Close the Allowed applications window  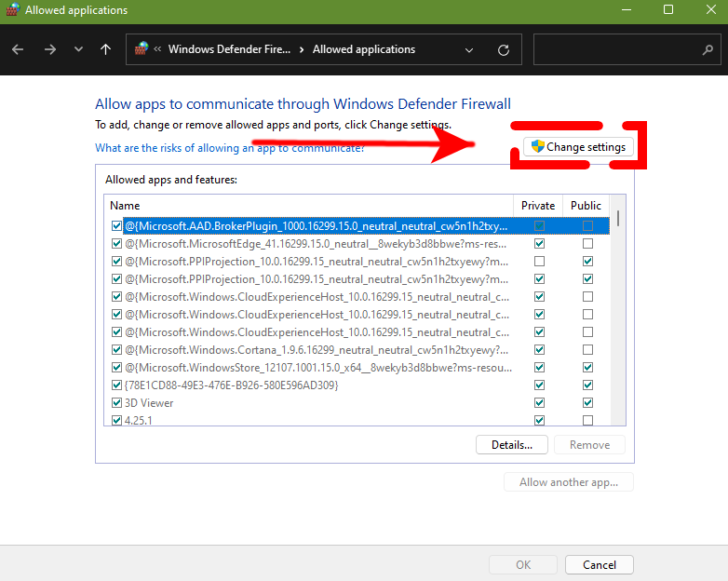(x=711, y=9)
